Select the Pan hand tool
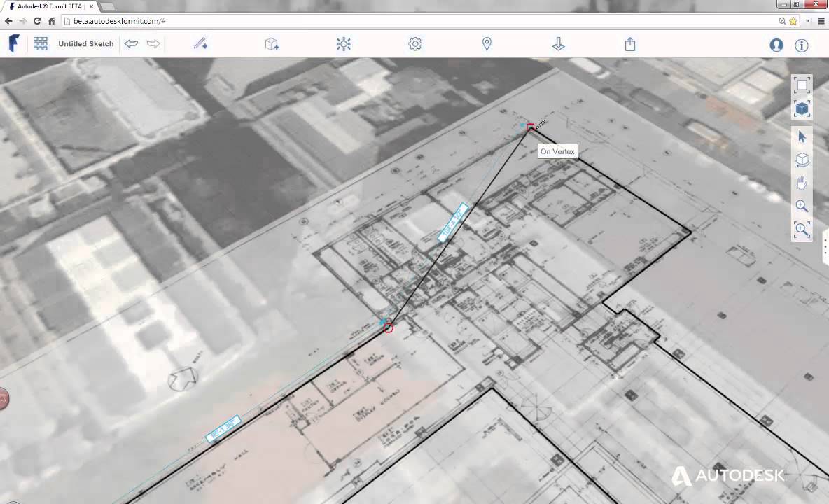 pos(802,183)
